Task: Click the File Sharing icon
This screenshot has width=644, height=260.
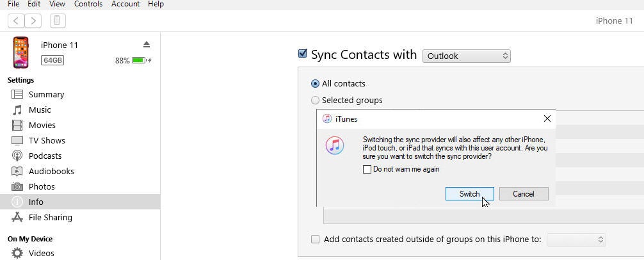Action: 17,217
